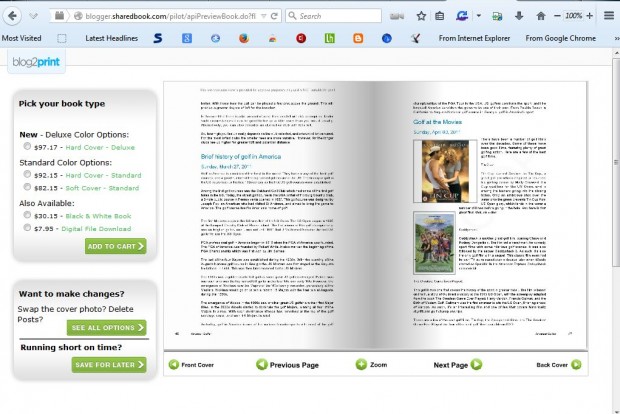
Task: Click the blue refresh toolbar icon
Action: tap(461, 16)
